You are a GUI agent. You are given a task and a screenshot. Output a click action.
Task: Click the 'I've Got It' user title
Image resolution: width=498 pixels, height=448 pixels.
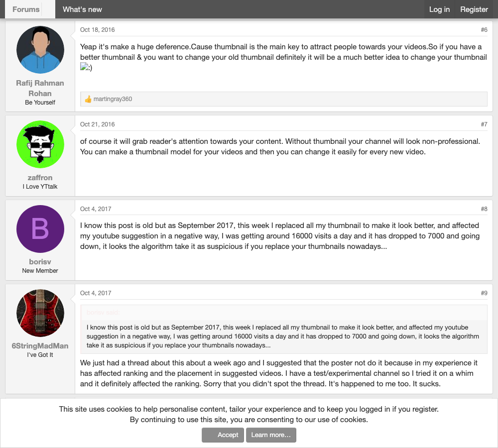tap(40, 355)
